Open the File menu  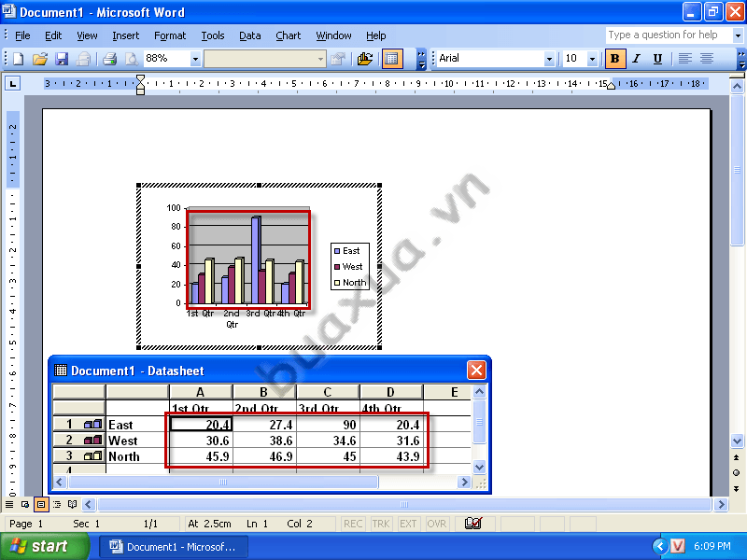pyautogui.click(x=22, y=35)
